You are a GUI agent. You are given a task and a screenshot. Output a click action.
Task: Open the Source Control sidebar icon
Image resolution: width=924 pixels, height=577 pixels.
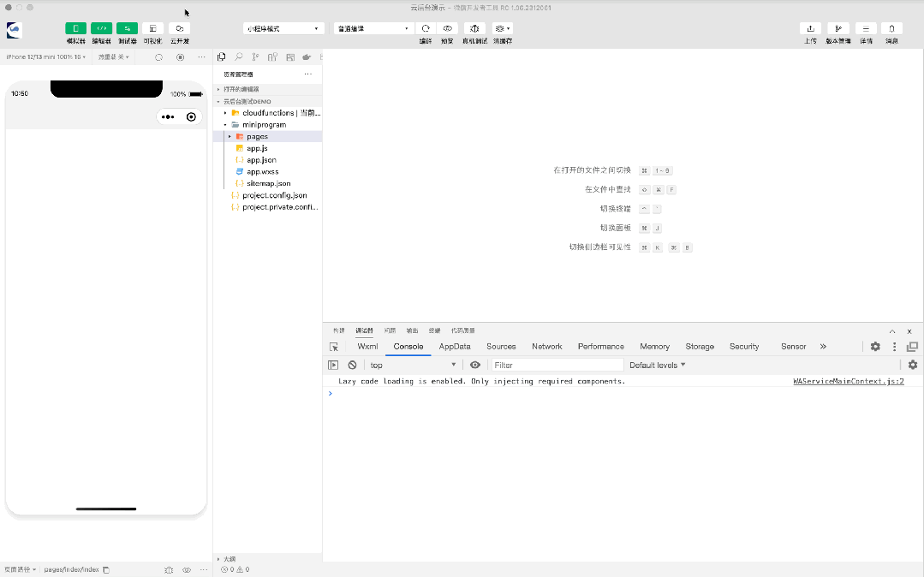[255, 57]
